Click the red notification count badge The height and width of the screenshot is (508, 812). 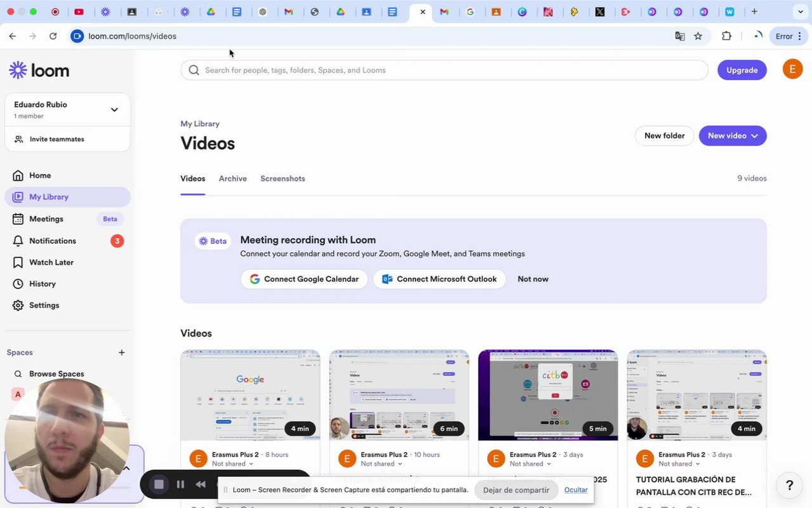tap(117, 241)
